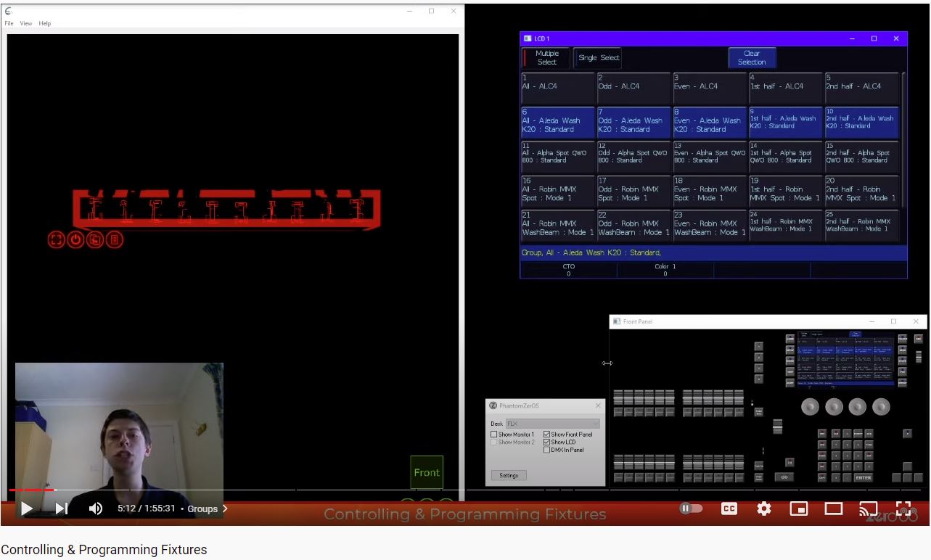This screenshot has height=560, width=931.
Task: Toggle the Show LCD checkbox
Action: (x=547, y=442)
